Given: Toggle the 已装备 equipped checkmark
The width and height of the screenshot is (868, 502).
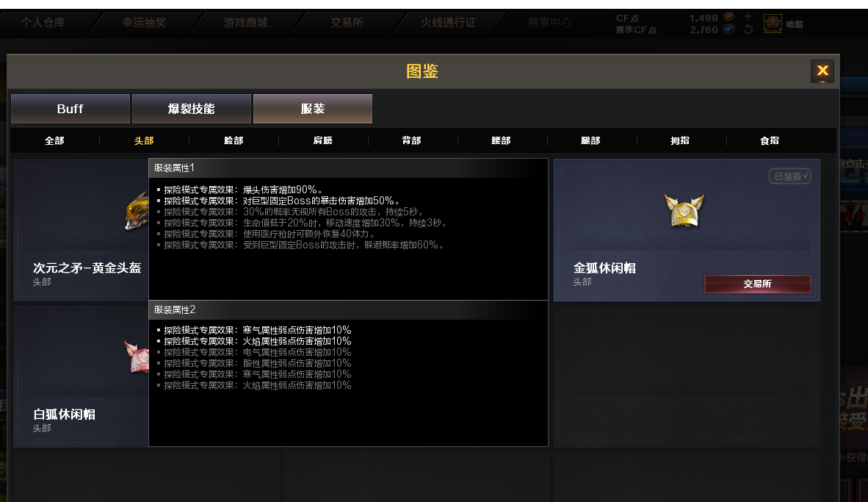Looking at the screenshot, I should [789, 176].
